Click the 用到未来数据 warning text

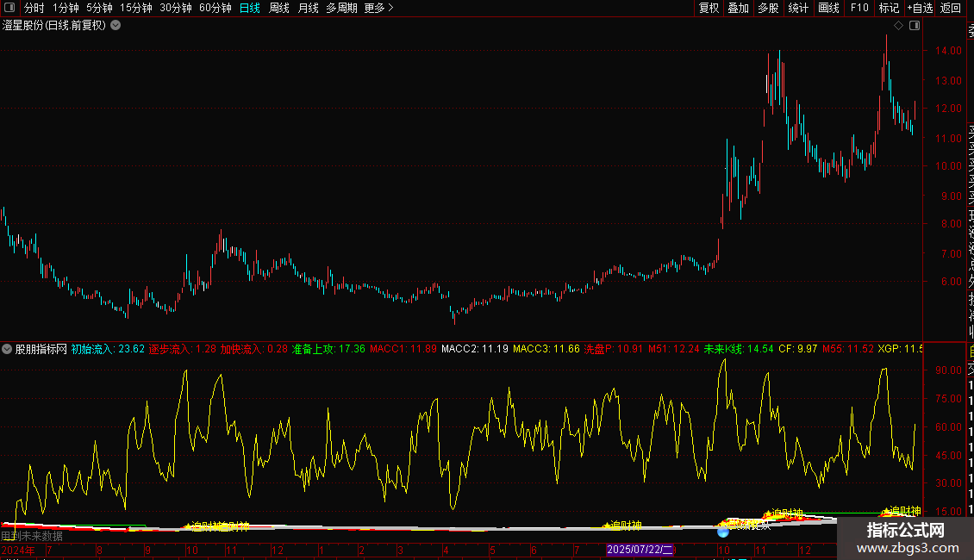pos(32,536)
